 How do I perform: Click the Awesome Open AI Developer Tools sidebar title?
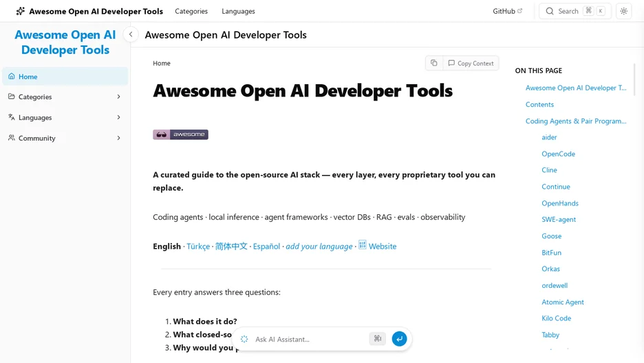[x=65, y=42]
